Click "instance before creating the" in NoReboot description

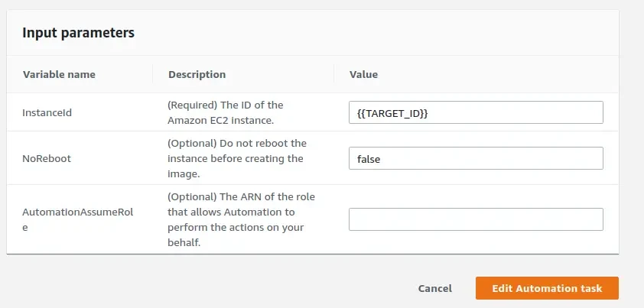pyautogui.click(x=236, y=158)
